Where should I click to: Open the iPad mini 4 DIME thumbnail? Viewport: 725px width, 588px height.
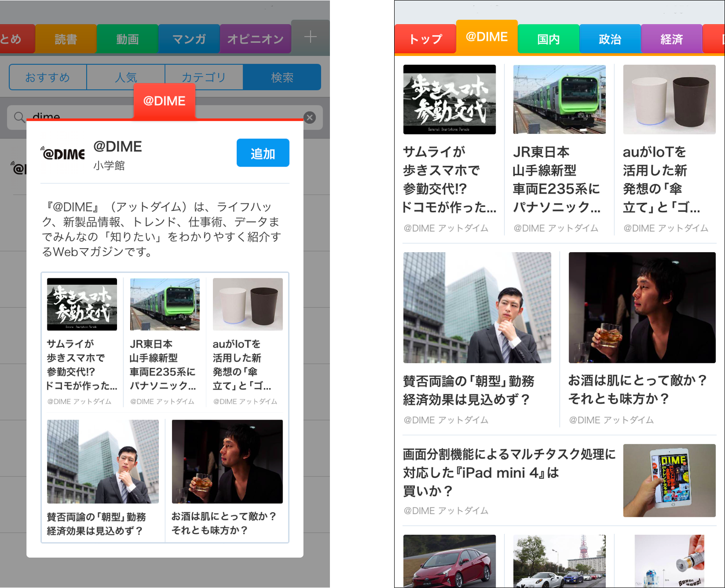tap(669, 481)
